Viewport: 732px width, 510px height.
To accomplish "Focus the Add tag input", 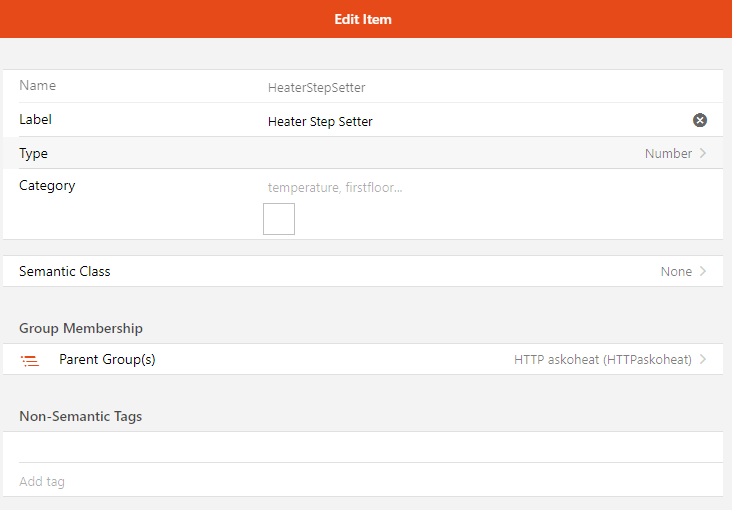I will tap(363, 481).
